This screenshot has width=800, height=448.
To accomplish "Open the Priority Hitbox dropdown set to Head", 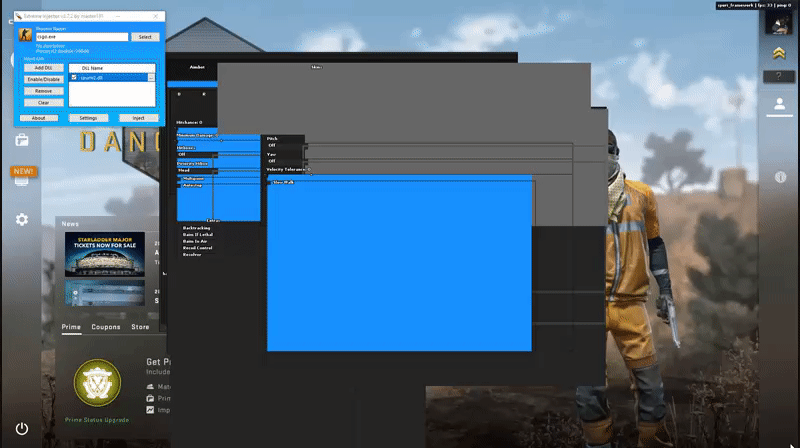I will (x=197, y=170).
